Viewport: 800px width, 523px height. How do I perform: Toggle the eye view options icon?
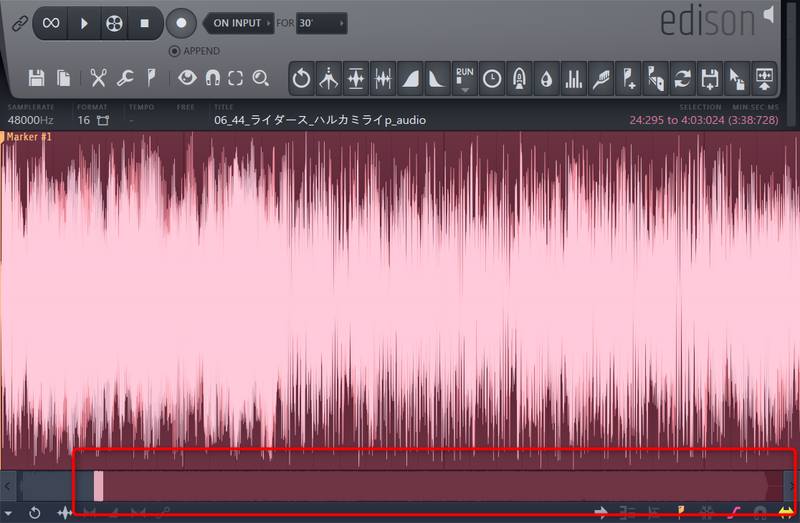[x=187, y=78]
